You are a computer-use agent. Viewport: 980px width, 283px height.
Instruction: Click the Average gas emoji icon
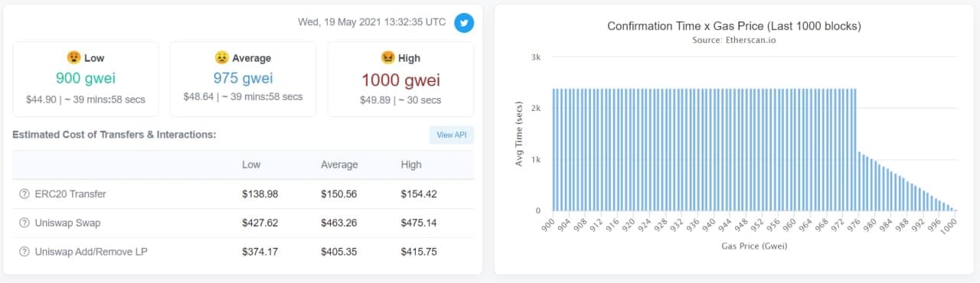click(x=221, y=57)
